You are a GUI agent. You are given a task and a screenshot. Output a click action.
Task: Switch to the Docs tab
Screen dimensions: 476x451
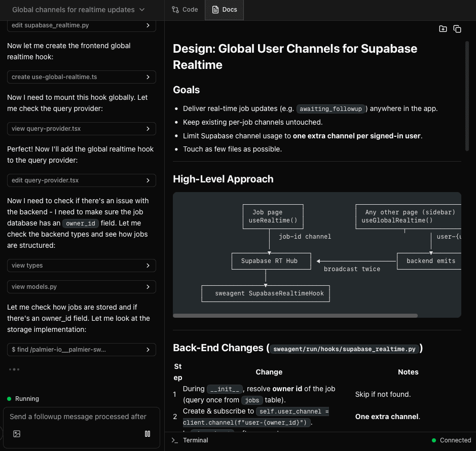coord(224,10)
